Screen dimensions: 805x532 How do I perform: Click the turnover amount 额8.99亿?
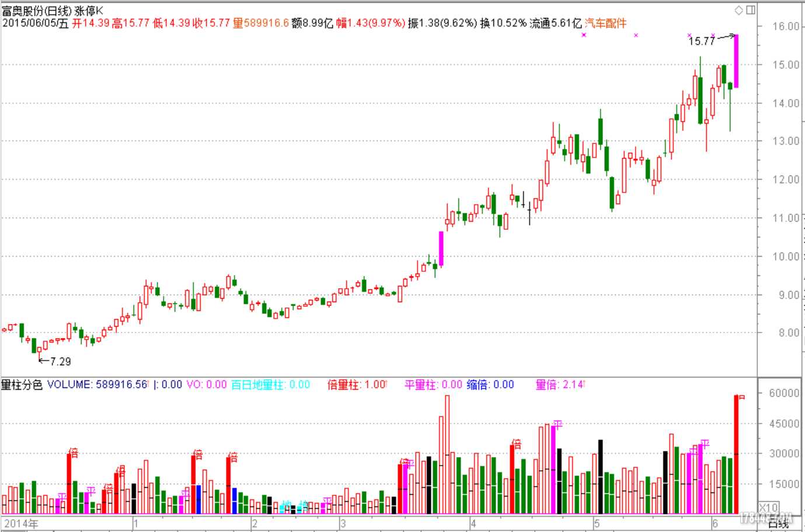pyautogui.click(x=312, y=23)
